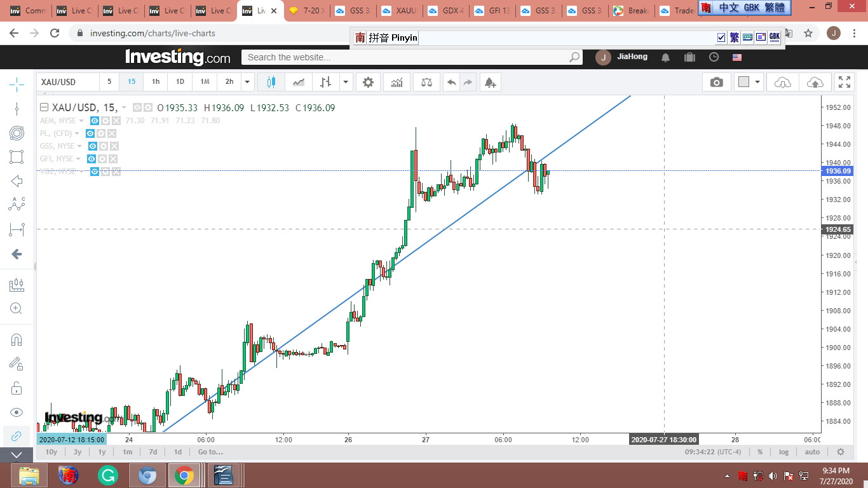Switch to the 1h timeframe

coord(156,82)
